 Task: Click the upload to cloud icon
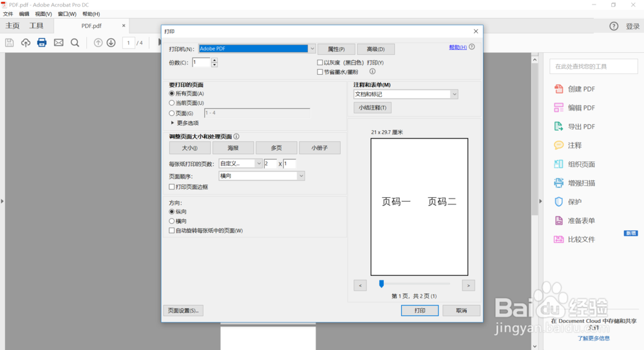tap(26, 43)
